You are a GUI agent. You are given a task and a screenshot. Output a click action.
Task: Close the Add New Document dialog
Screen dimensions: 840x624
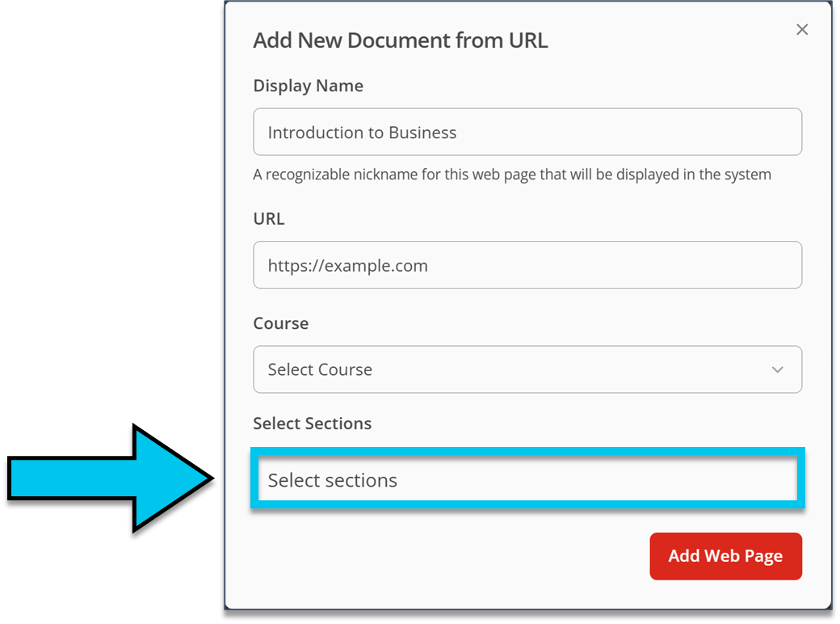point(801,29)
